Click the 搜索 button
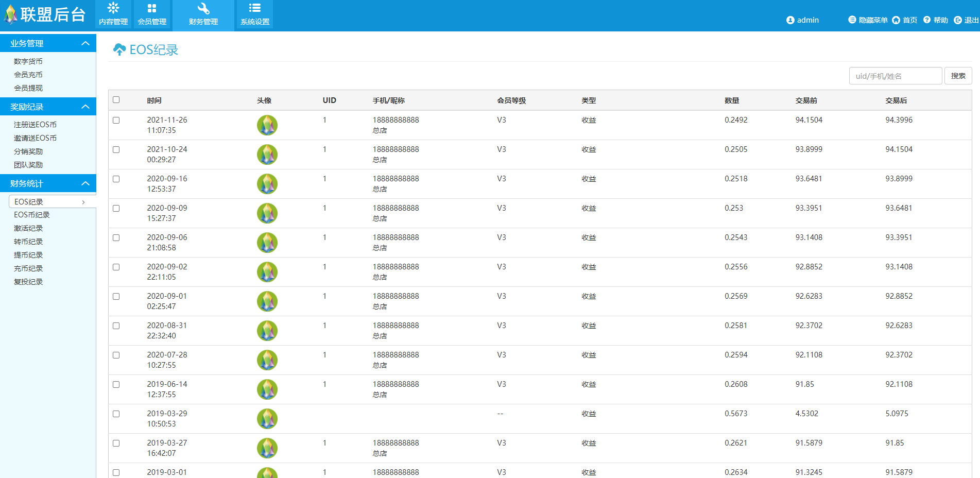980x478 pixels. tap(958, 76)
